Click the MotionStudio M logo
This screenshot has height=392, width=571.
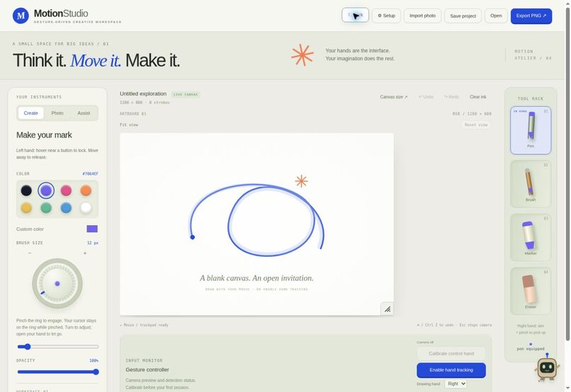(x=21, y=16)
